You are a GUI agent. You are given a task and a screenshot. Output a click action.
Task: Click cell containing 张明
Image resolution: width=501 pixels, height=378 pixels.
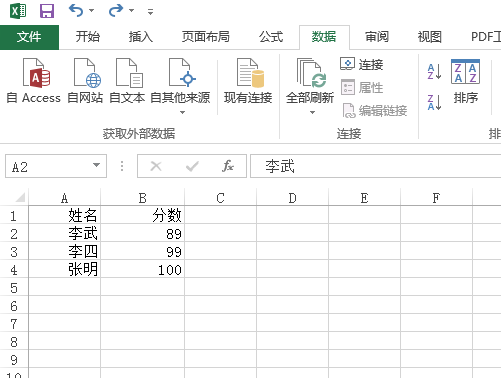click(65, 269)
